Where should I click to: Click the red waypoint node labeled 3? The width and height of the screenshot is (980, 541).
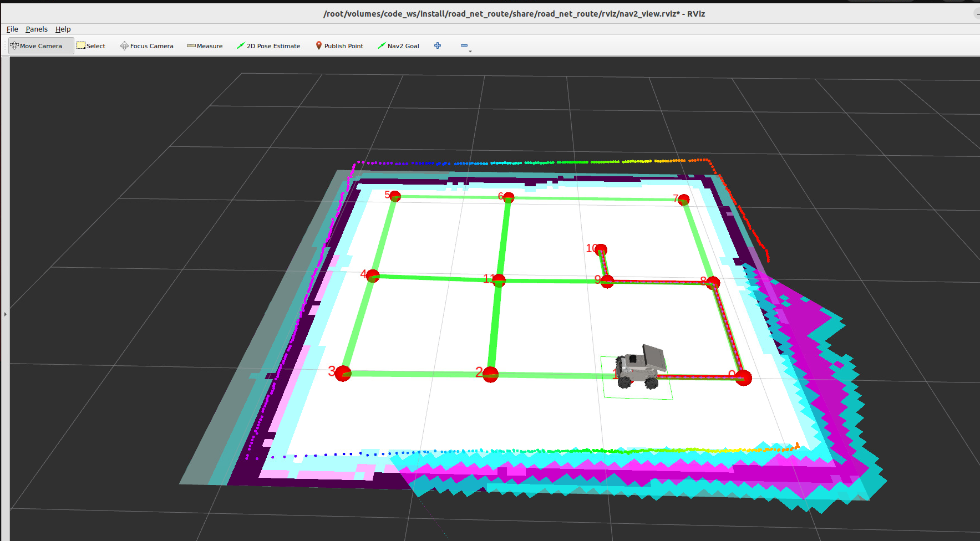(343, 374)
